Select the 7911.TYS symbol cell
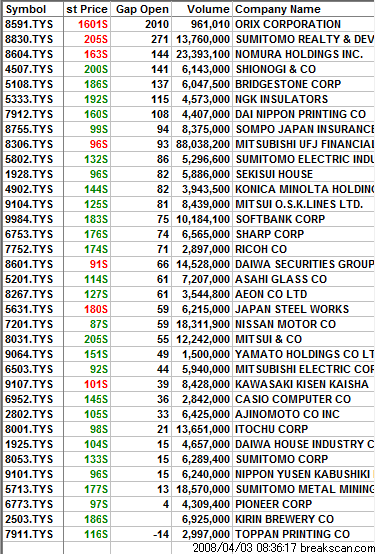Screen dimensions: 376x554 coord(33,534)
